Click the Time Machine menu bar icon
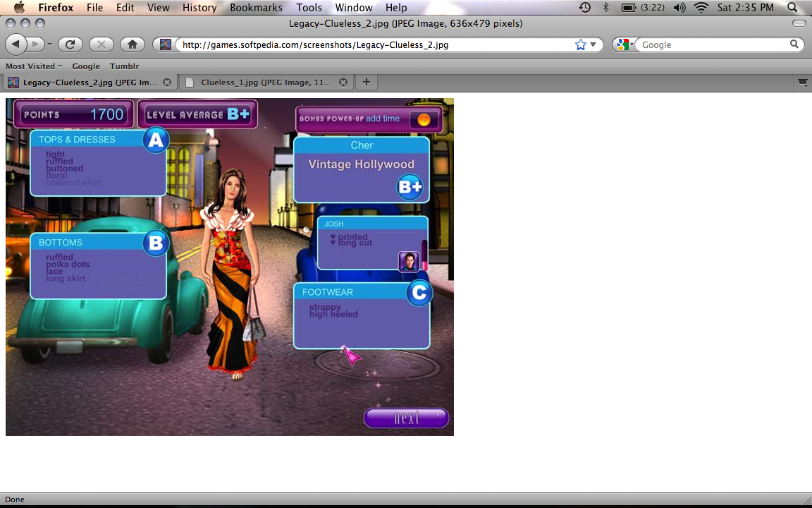 [584, 7]
